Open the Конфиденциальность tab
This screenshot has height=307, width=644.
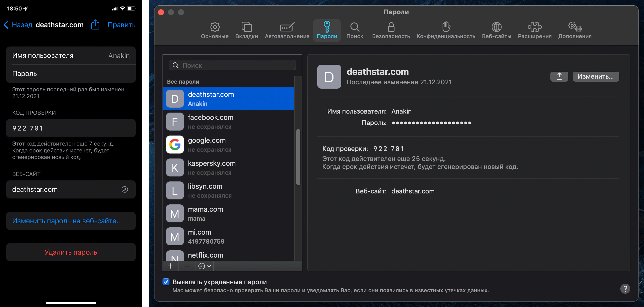(x=446, y=30)
